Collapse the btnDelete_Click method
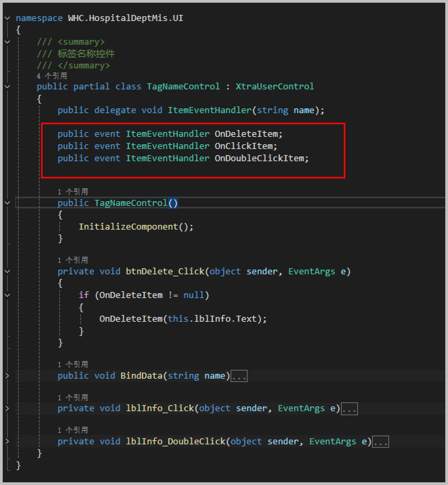 point(7,271)
